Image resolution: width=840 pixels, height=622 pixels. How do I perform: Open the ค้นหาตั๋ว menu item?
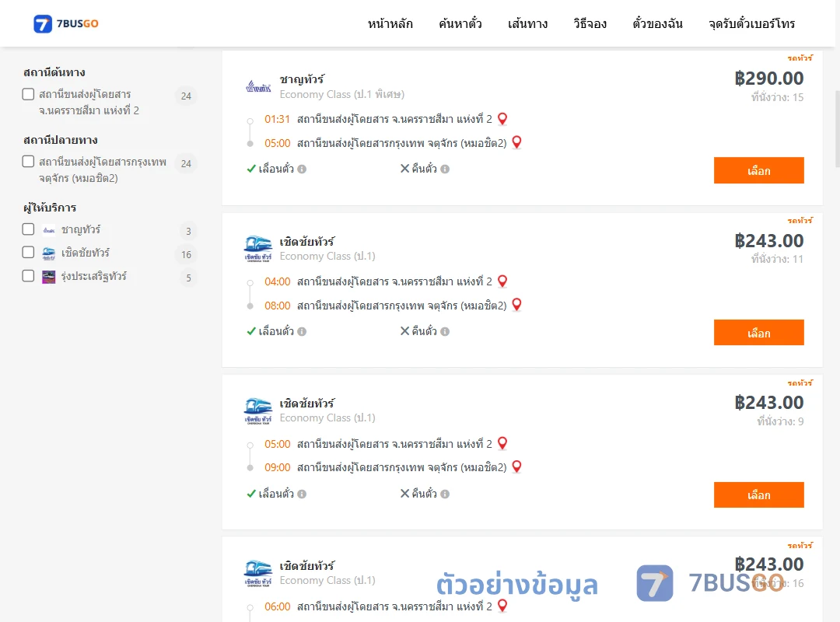460,23
